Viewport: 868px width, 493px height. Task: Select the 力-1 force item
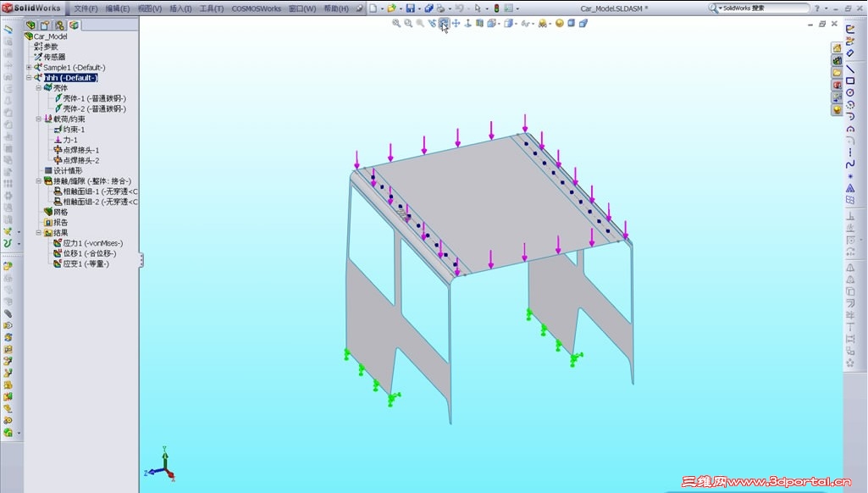[65, 140]
